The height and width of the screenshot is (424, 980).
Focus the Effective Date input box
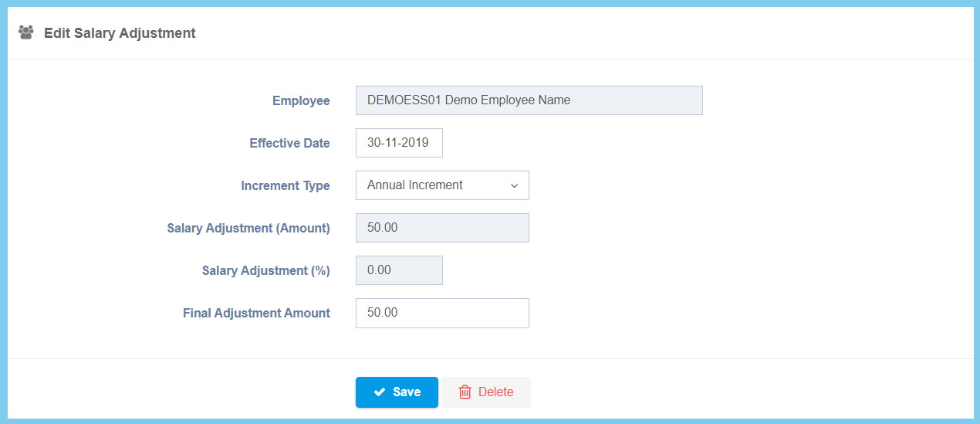(399, 143)
